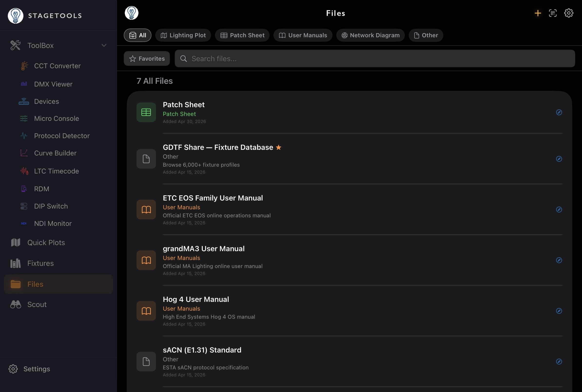Image resolution: width=582 pixels, height=392 pixels.
Task: Open compass link icon for Hog 4 manual
Action: pyautogui.click(x=559, y=311)
